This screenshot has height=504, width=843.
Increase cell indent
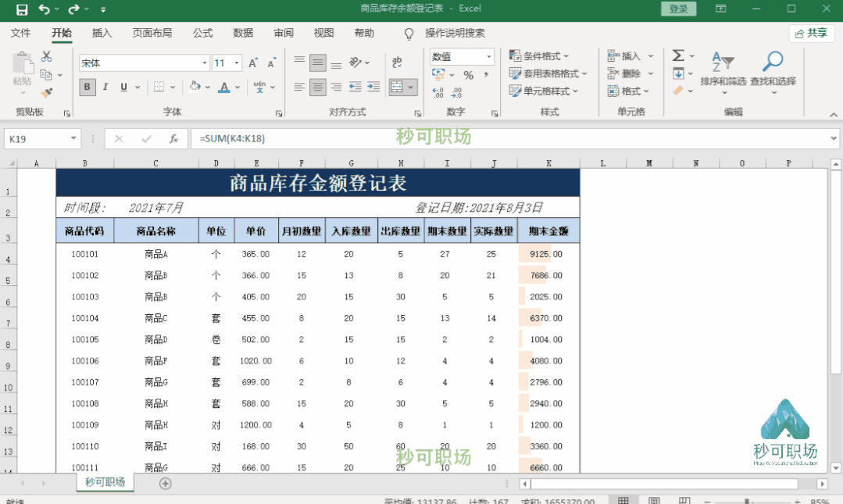[373, 87]
